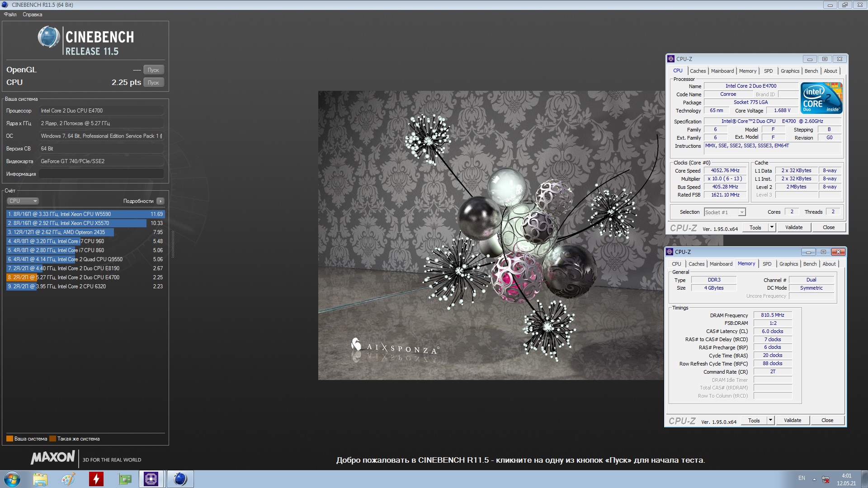
Task: Open the CPU tab in lower CPU-Z window
Action: (x=676, y=264)
